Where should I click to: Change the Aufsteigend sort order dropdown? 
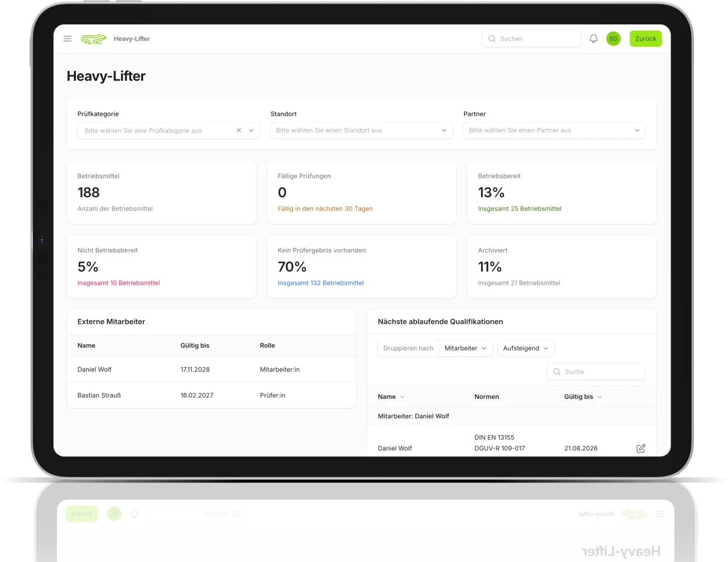(525, 348)
